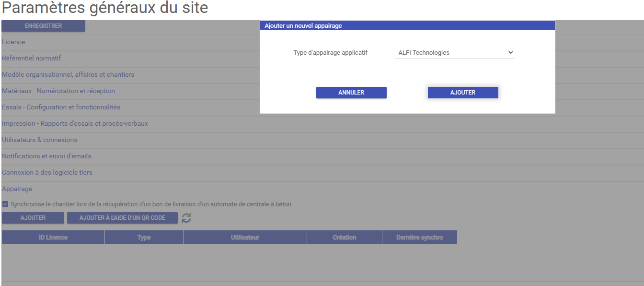Open Essais - Configuration et fonctionnalités section
The width and height of the screenshot is (644, 286).
pyautogui.click(x=61, y=107)
